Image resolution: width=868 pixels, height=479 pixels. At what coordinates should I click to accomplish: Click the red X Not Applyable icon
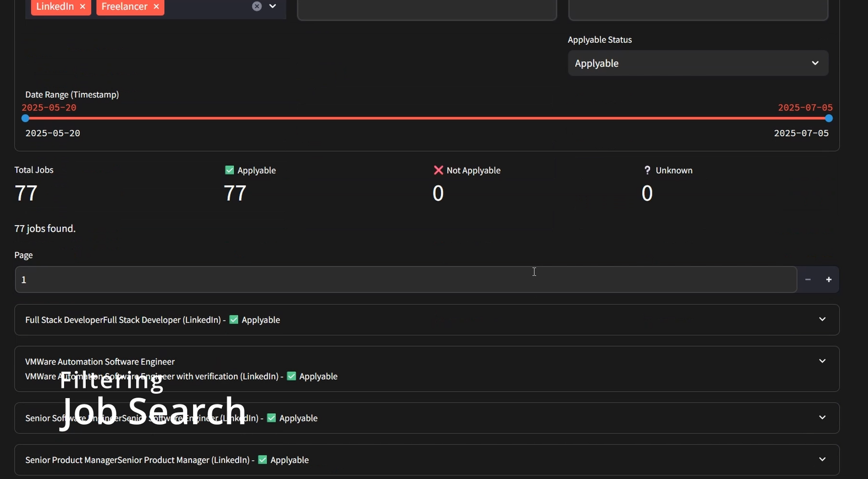tap(438, 170)
